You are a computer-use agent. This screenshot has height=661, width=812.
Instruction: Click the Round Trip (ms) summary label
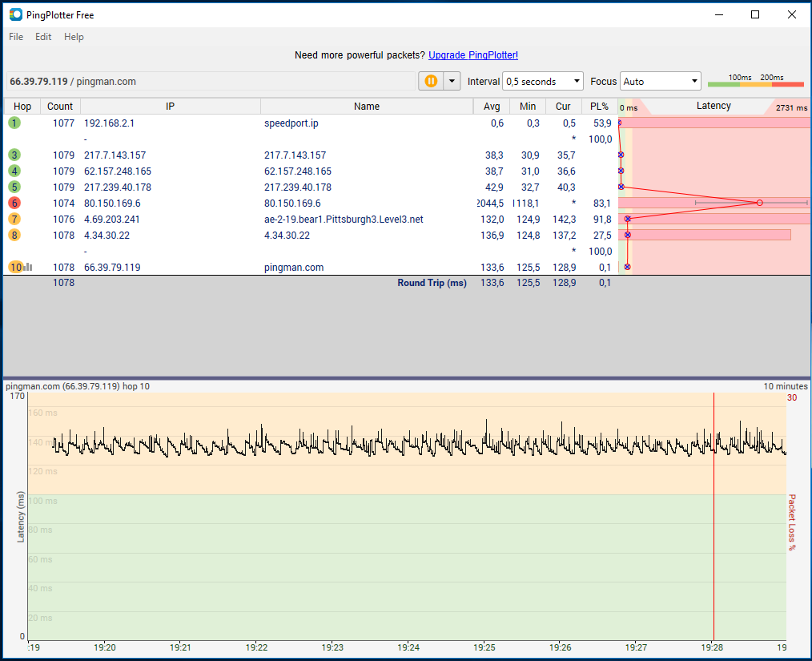coord(432,283)
